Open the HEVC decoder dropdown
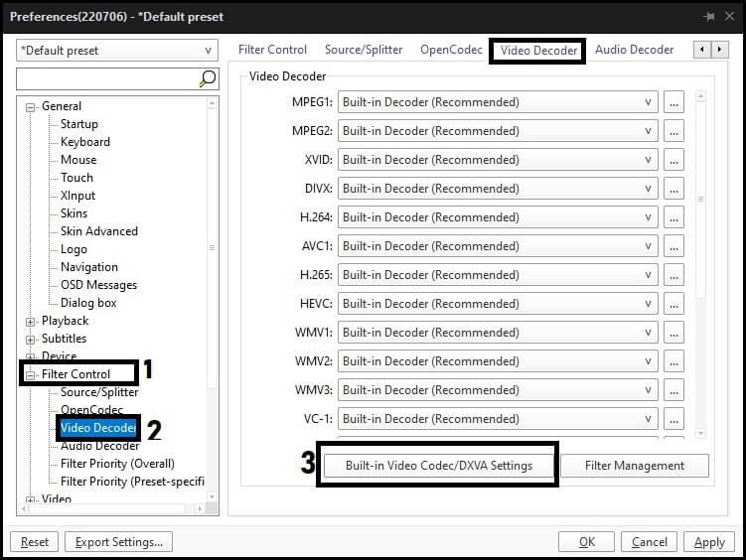The image size is (746, 560). point(498,304)
